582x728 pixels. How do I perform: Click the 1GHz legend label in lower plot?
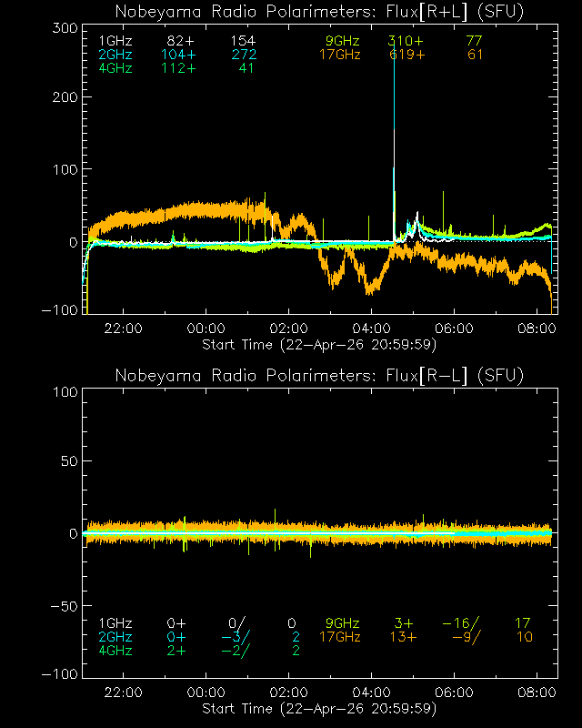tap(115, 623)
